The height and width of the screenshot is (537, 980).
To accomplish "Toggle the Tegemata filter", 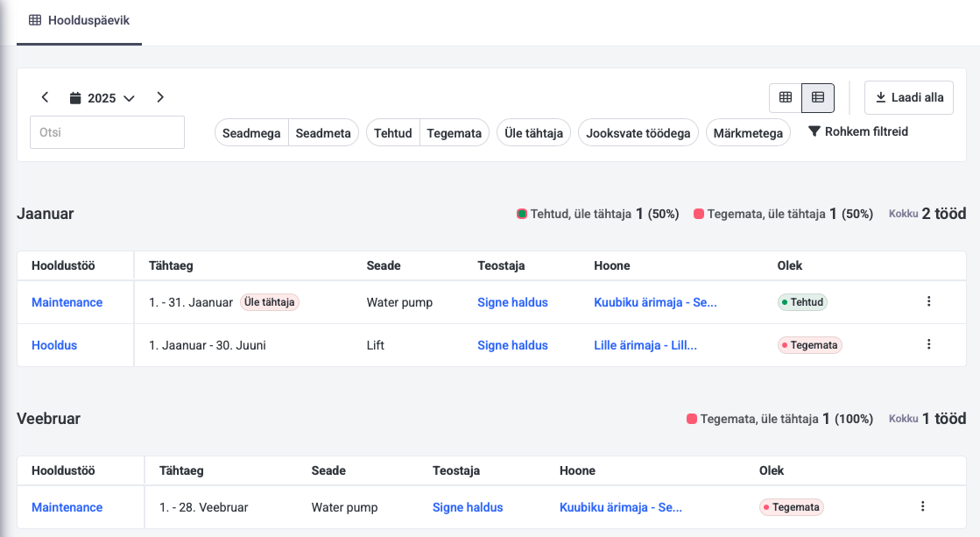I will (x=454, y=133).
